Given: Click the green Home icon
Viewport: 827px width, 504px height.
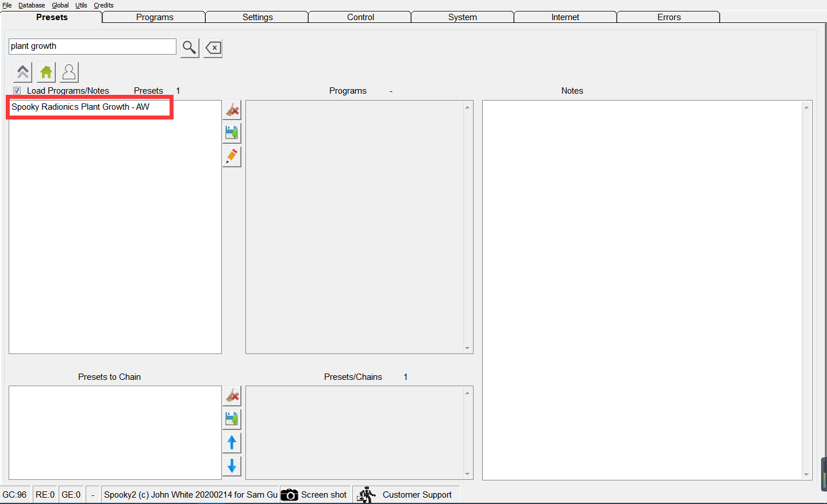Looking at the screenshot, I should click(x=46, y=72).
